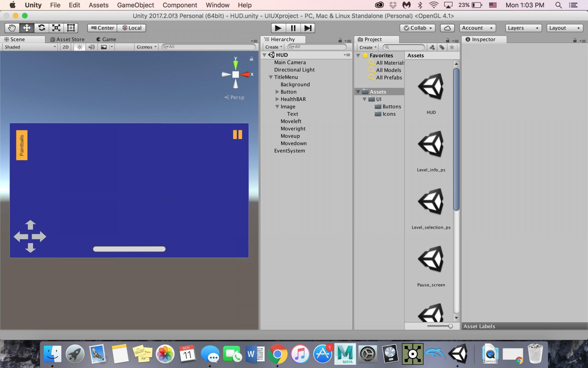Open Maya from the Dock
This screenshot has width=588, height=368.
coord(345,354)
